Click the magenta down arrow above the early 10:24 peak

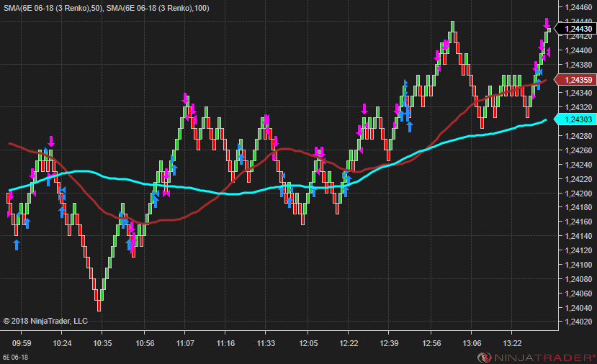coord(51,140)
